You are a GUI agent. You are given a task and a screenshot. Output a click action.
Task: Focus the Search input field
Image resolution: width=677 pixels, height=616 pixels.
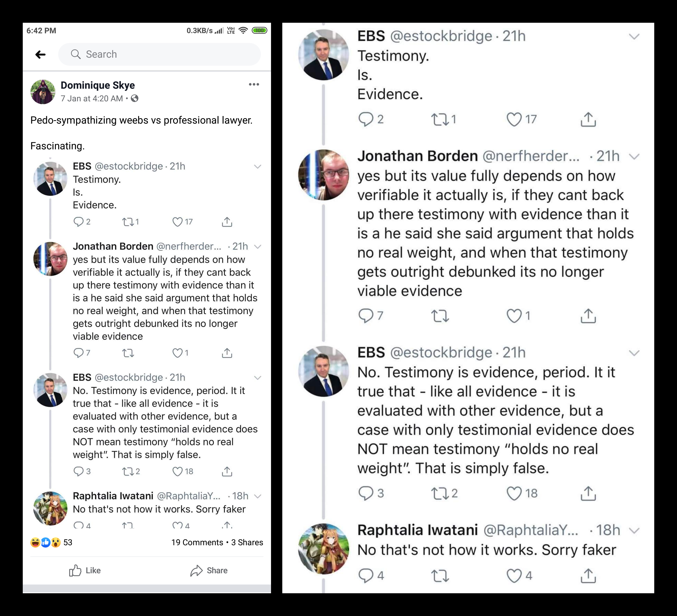pyautogui.click(x=160, y=54)
